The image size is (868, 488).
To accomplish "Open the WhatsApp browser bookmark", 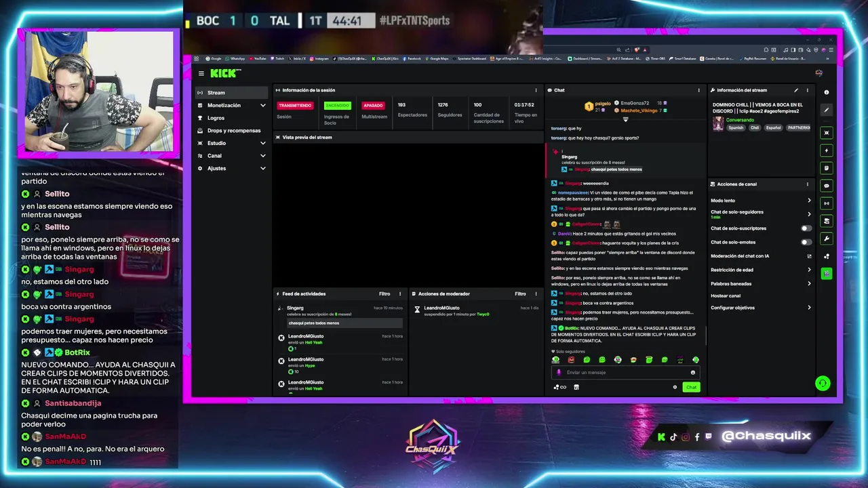I will [235, 59].
